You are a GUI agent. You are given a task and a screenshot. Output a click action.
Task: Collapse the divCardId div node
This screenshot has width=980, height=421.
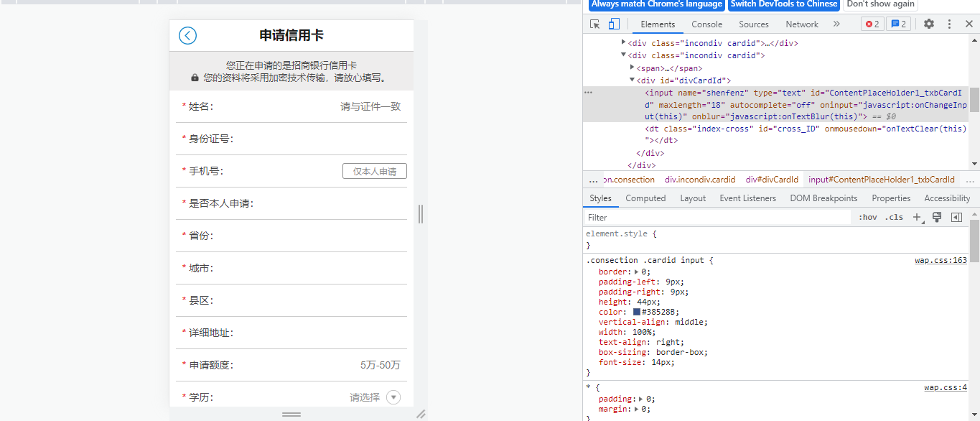click(632, 80)
